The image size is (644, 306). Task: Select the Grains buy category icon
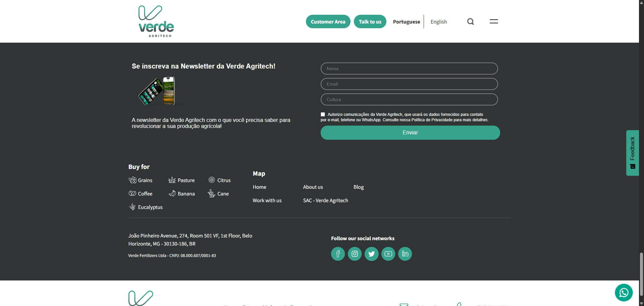pos(132,180)
